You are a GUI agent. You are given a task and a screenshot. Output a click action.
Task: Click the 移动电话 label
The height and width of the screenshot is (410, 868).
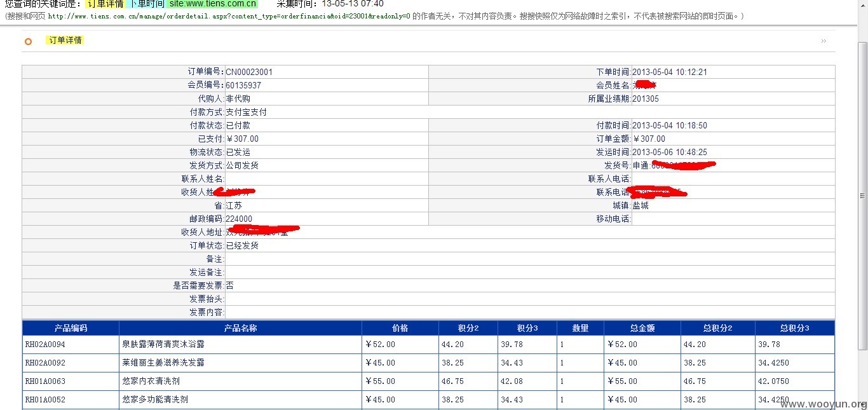tap(613, 219)
